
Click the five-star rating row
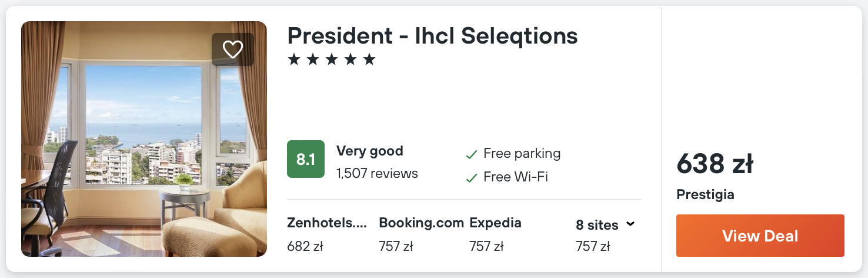pos(332,59)
